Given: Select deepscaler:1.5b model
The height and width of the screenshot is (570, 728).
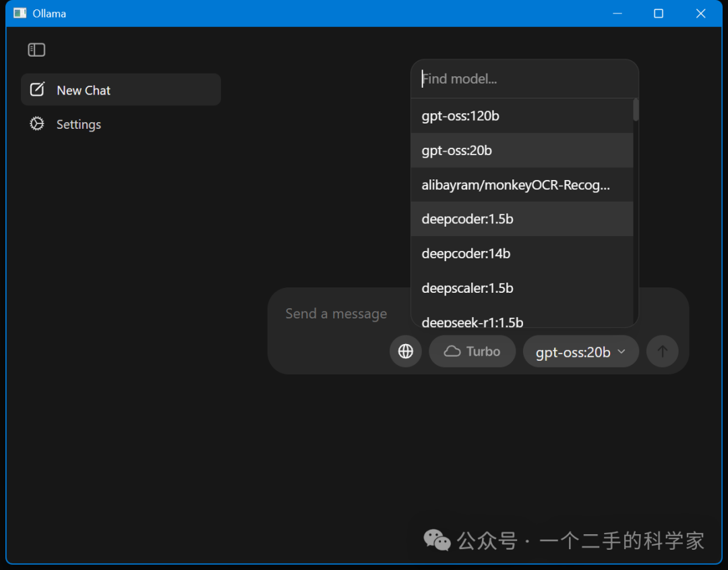Looking at the screenshot, I should 522,288.
